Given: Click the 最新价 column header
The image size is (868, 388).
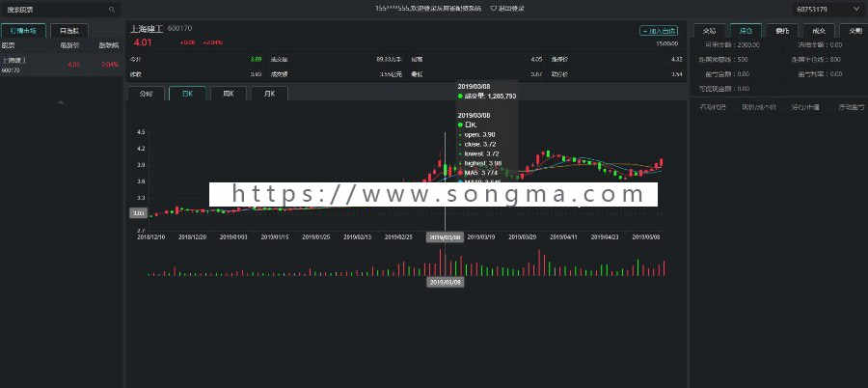Looking at the screenshot, I should pyautogui.click(x=70, y=45).
